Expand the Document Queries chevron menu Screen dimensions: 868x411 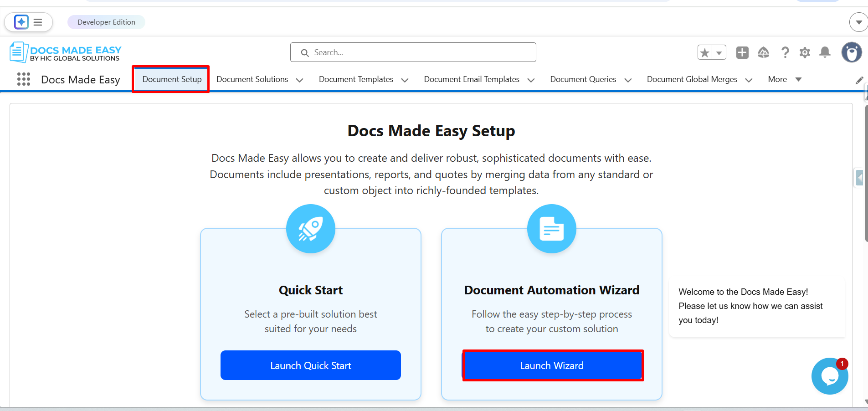point(628,80)
